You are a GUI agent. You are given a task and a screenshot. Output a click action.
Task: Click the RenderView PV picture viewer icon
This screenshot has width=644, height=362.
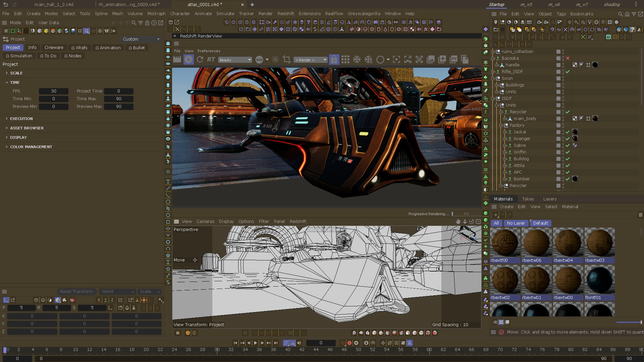(x=454, y=60)
